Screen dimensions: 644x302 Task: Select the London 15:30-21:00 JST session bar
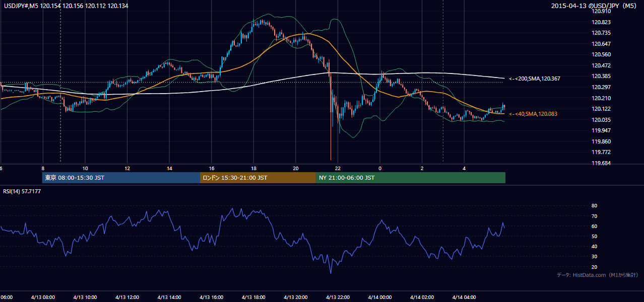pyautogui.click(x=258, y=178)
